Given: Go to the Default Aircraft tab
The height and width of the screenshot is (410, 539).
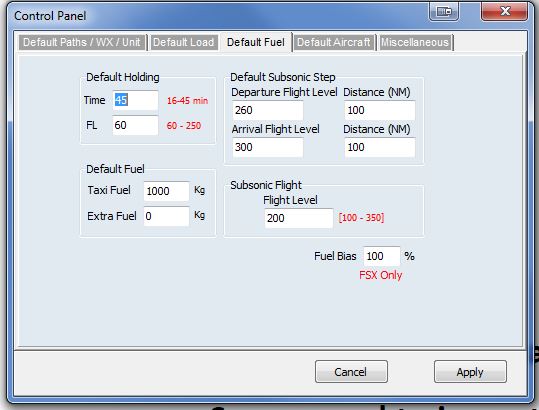Looking at the screenshot, I should tap(334, 42).
